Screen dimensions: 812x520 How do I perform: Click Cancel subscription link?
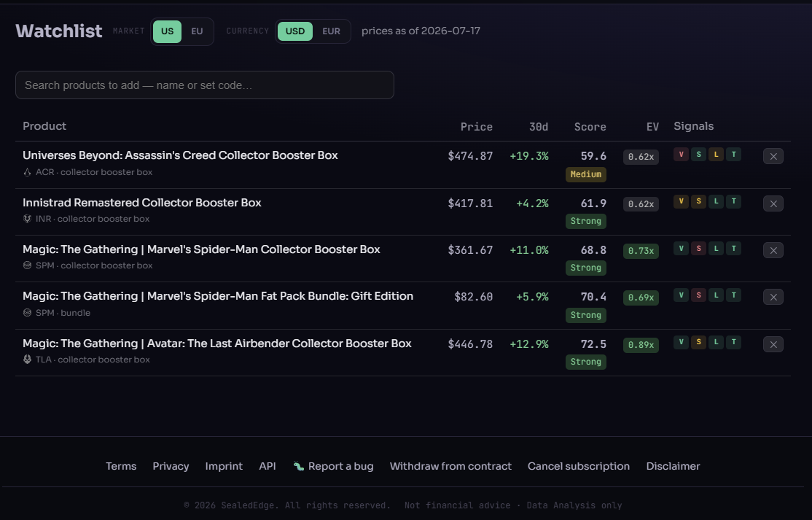pyautogui.click(x=579, y=466)
